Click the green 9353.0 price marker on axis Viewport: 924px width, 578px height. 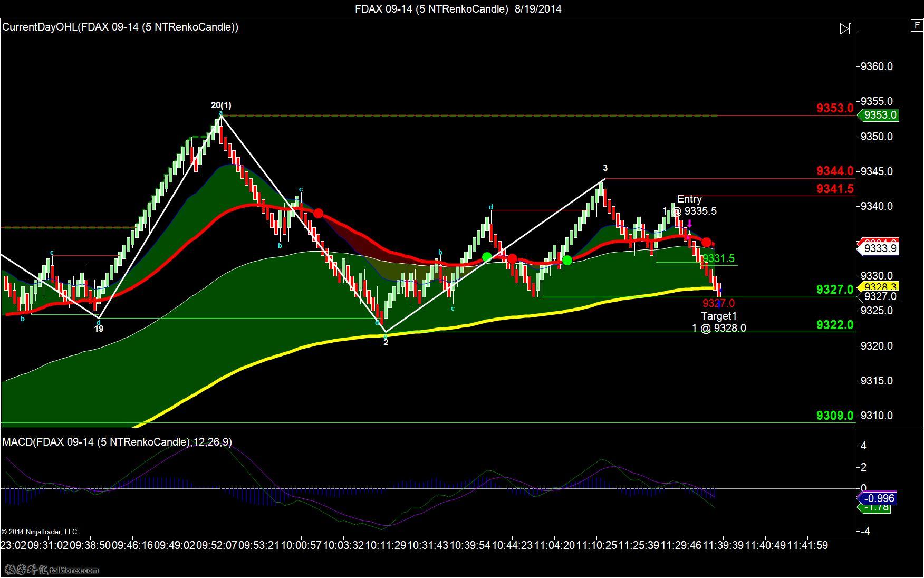878,115
